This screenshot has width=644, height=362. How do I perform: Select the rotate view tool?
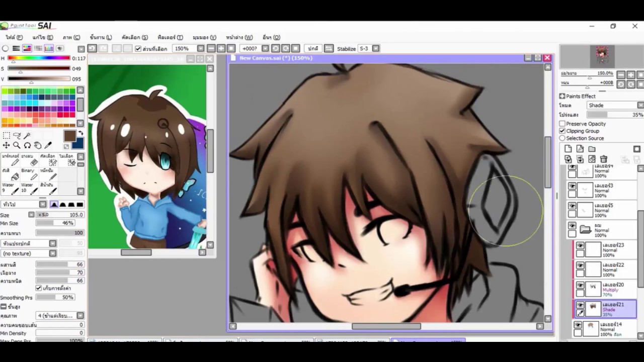click(27, 145)
